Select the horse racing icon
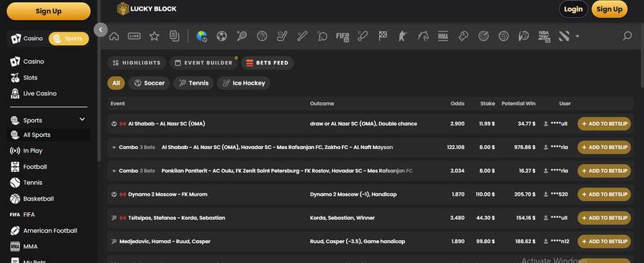This screenshot has width=644, height=263. tap(423, 37)
